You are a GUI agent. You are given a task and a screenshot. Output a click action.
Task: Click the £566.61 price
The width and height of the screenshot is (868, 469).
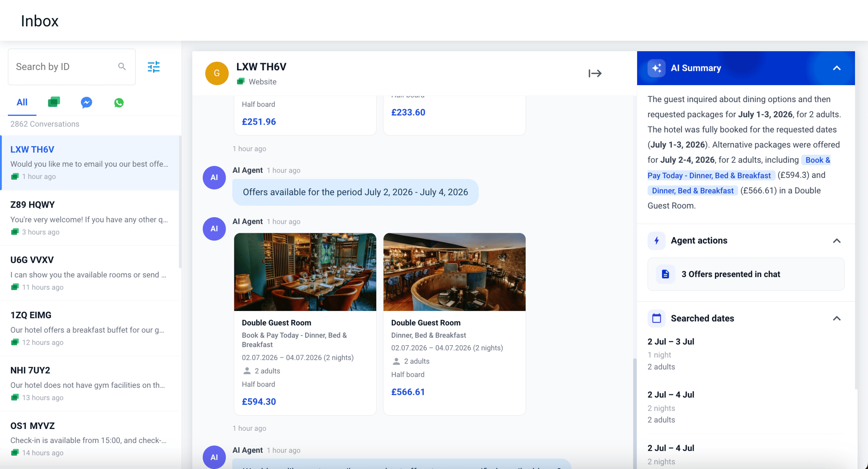(x=408, y=392)
